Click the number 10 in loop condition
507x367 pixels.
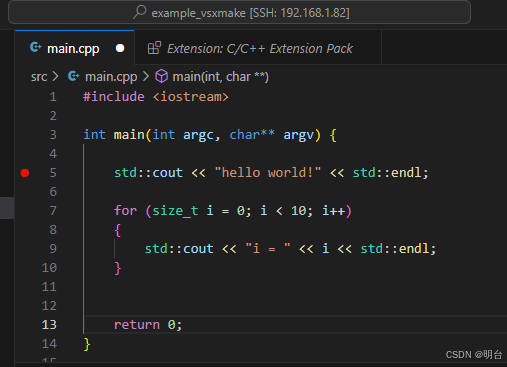tap(299, 211)
